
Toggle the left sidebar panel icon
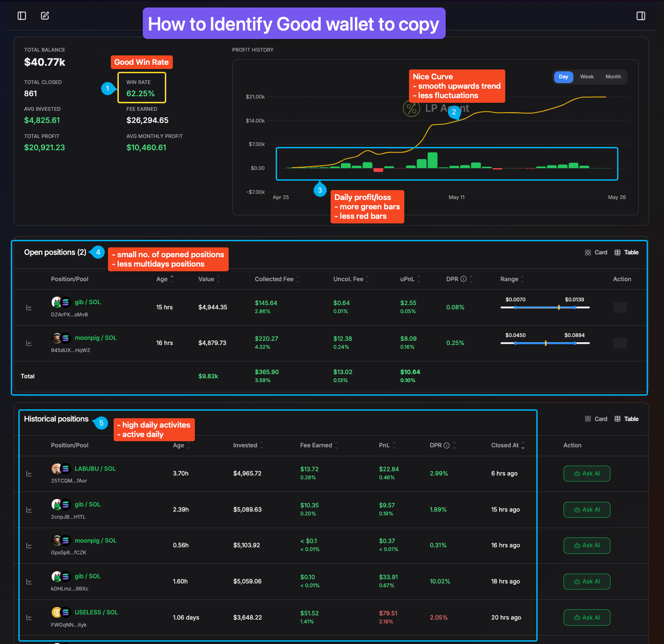[x=22, y=16]
